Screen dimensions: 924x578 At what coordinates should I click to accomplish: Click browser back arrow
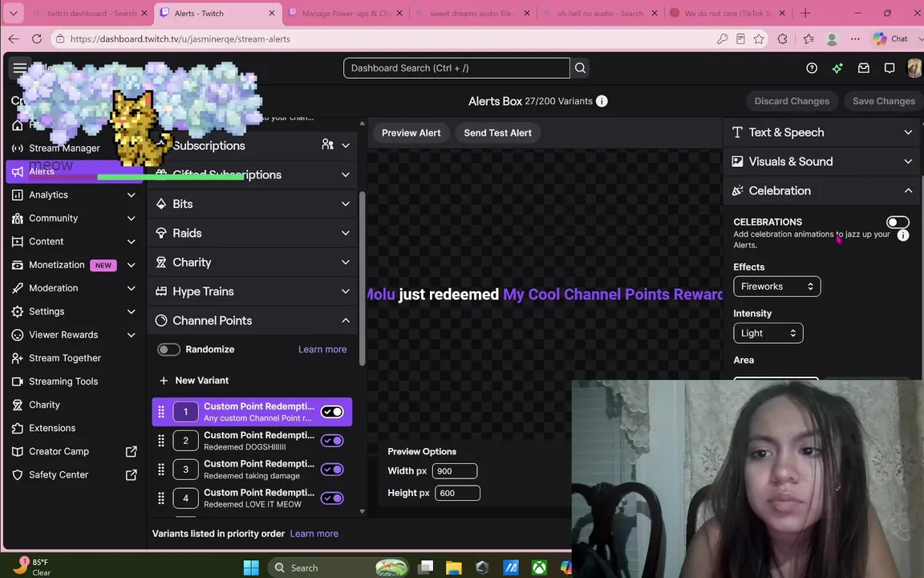click(14, 39)
